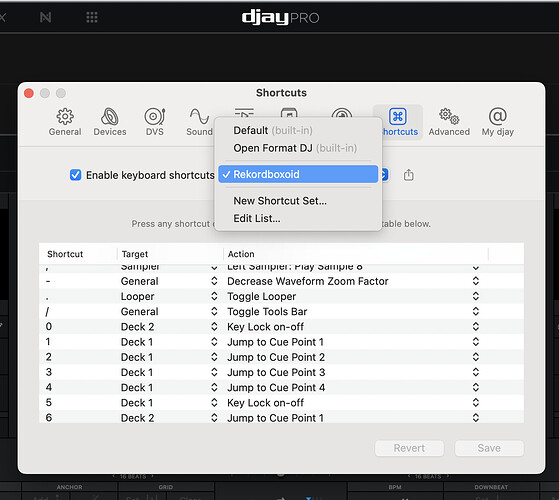Select 'Jump to Cue Point 2' text
Viewport: 559px width, 500px height.
pos(276,357)
